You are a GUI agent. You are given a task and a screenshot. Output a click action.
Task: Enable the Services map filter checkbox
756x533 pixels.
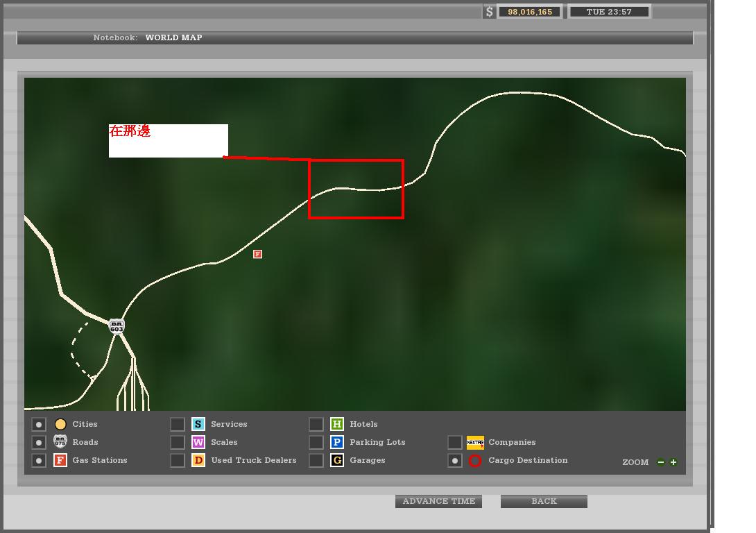click(x=178, y=424)
